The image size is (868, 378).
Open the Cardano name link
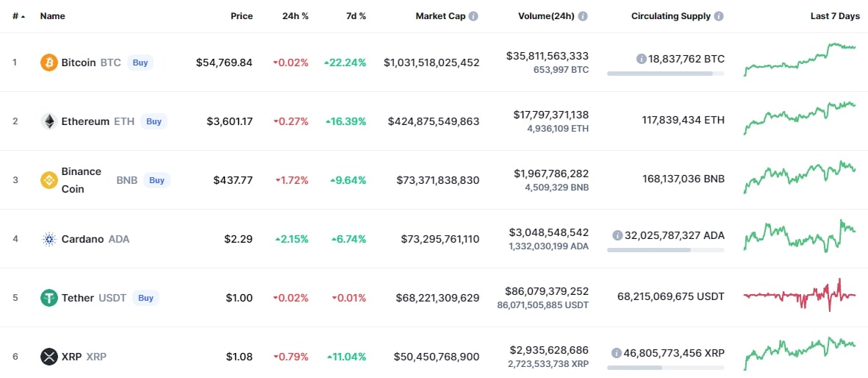(x=82, y=240)
